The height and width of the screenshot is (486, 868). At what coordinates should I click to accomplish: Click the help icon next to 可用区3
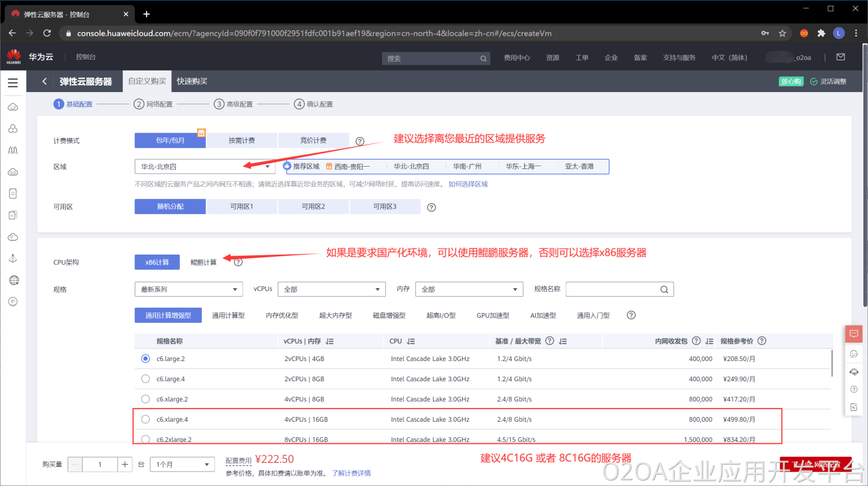tap(431, 207)
